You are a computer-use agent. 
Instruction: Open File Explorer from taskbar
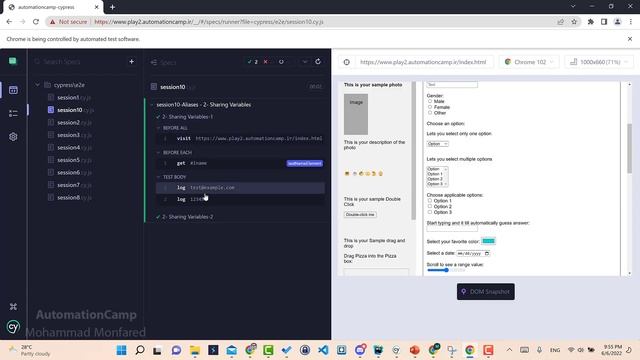(x=195, y=350)
